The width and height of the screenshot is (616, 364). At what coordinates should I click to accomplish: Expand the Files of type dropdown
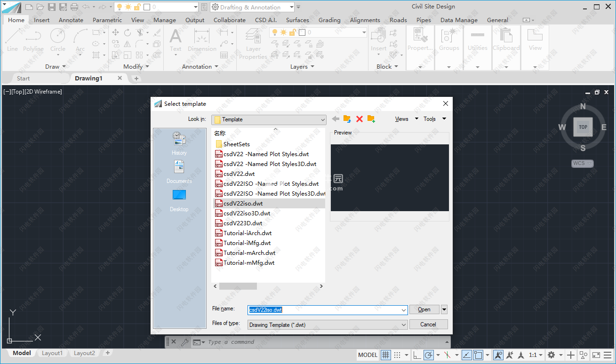(x=404, y=325)
